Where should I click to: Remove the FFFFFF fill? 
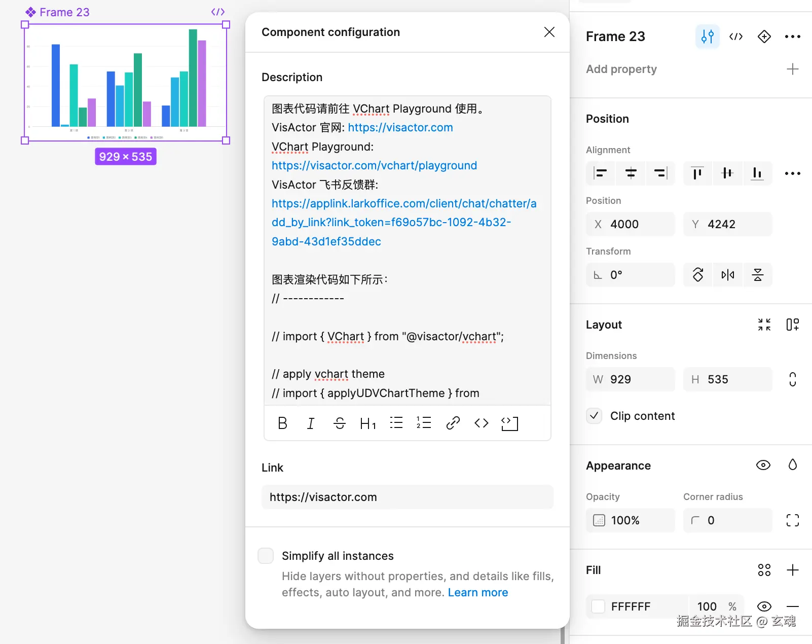tap(793, 606)
